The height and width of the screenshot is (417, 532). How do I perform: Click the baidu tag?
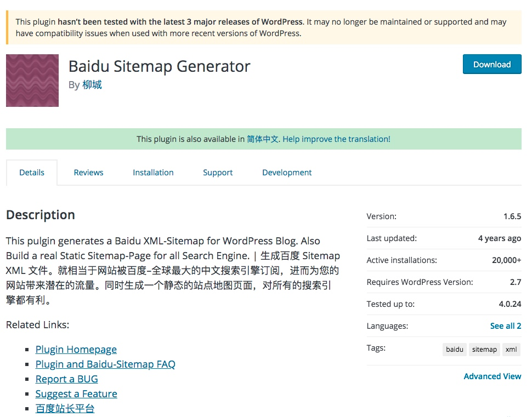tap(454, 349)
